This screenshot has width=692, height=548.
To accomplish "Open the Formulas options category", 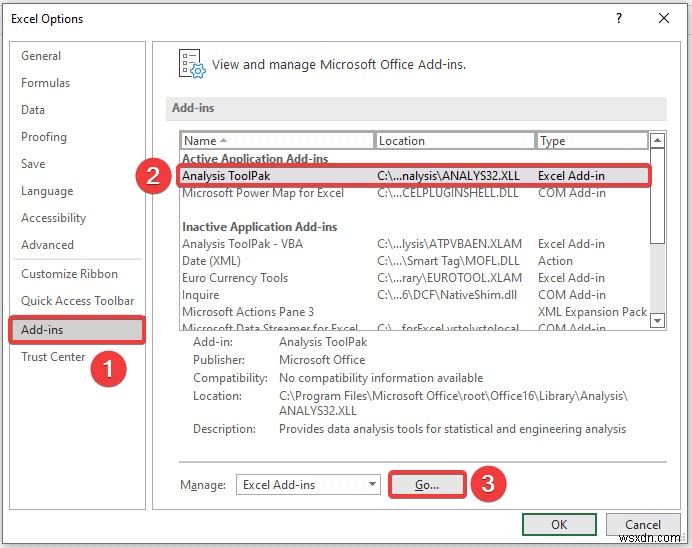I will pyautogui.click(x=45, y=83).
